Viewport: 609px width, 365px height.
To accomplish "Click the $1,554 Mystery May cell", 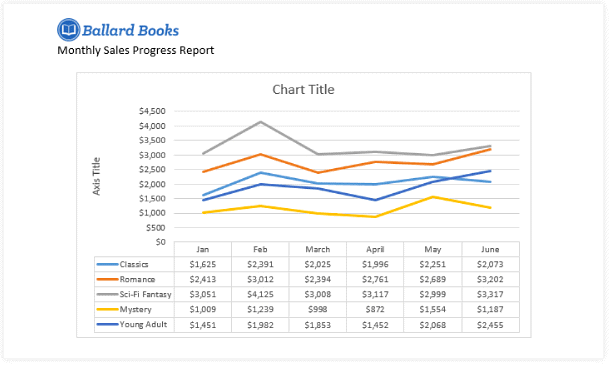I will 433,309.
